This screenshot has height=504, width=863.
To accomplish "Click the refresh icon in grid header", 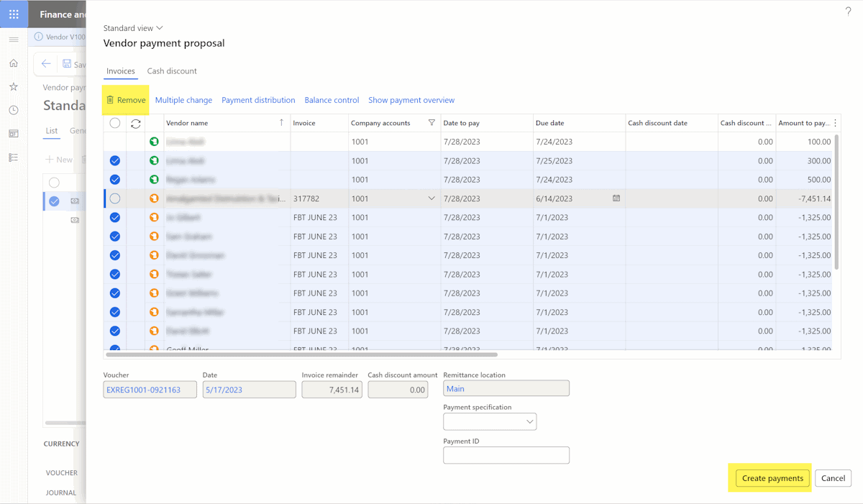I will point(135,123).
